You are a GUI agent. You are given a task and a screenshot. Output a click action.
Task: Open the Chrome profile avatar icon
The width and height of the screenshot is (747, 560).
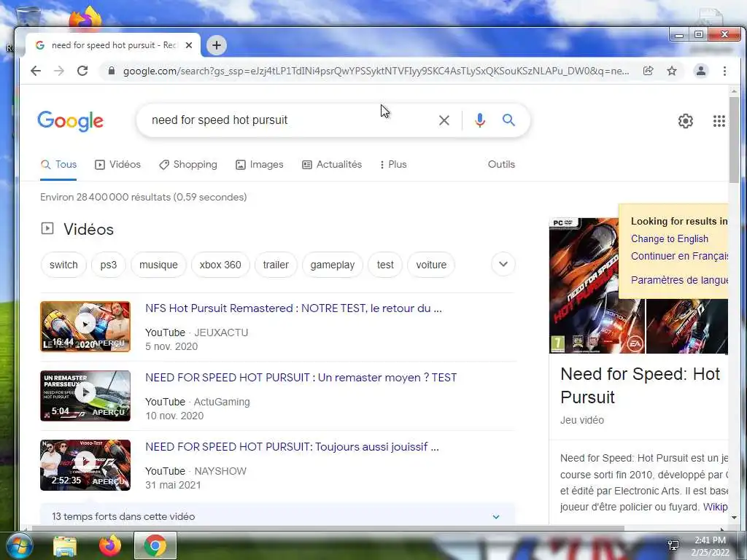coord(701,71)
